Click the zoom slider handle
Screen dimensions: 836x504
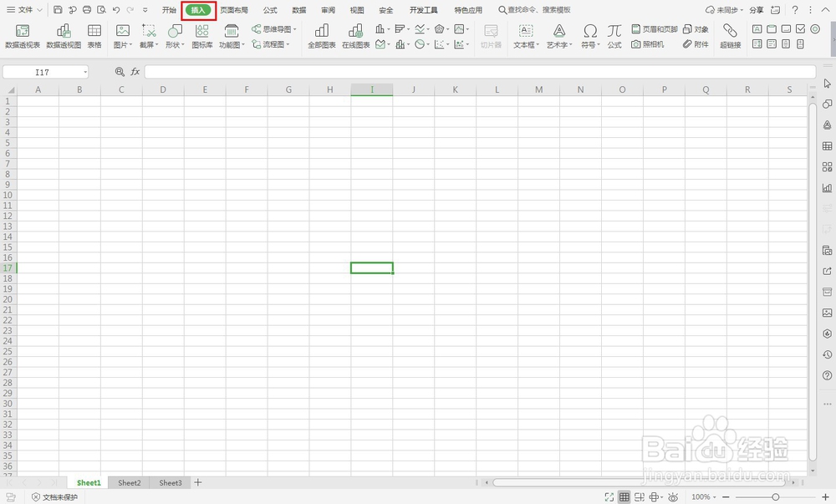[776, 497]
